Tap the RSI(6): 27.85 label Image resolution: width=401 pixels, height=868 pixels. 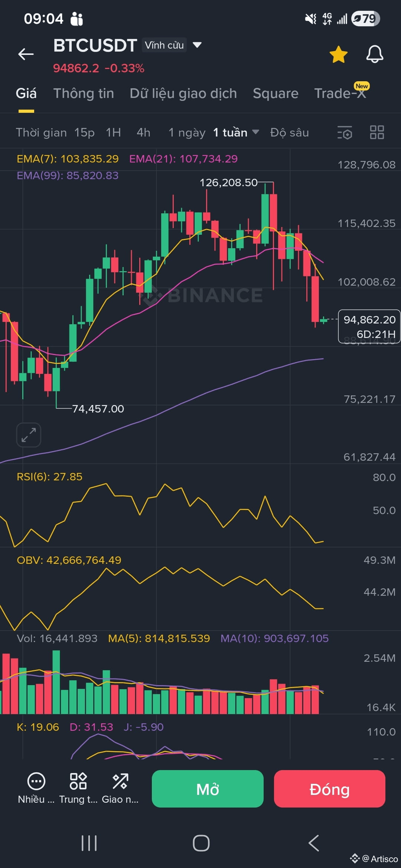[x=49, y=477]
